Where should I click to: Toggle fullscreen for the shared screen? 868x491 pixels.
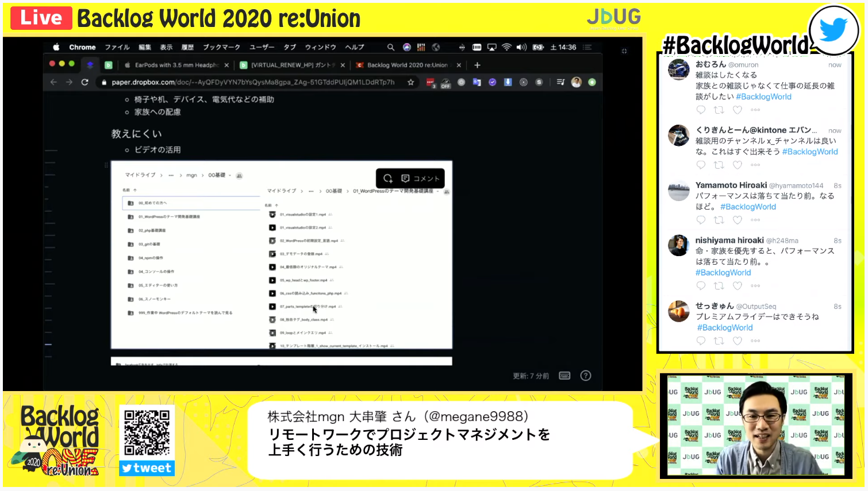click(624, 51)
